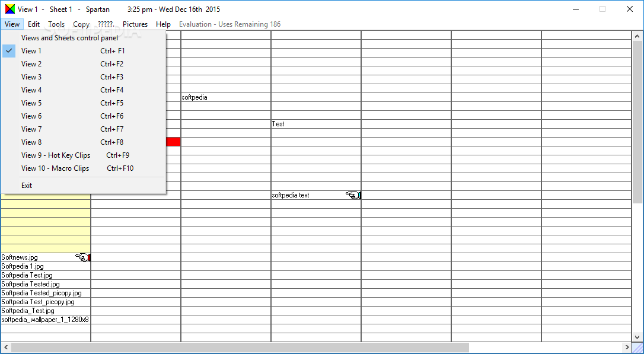644x354 pixels.
Task: Click the horizontal scrollbar left arrow
Action: tap(6, 347)
